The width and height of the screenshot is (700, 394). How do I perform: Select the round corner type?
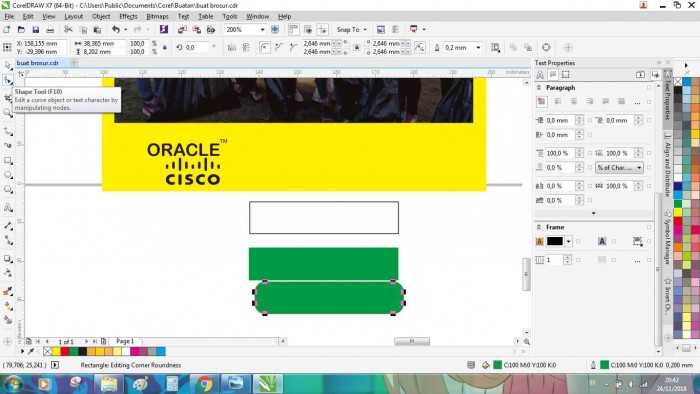(x=265, y=47)
